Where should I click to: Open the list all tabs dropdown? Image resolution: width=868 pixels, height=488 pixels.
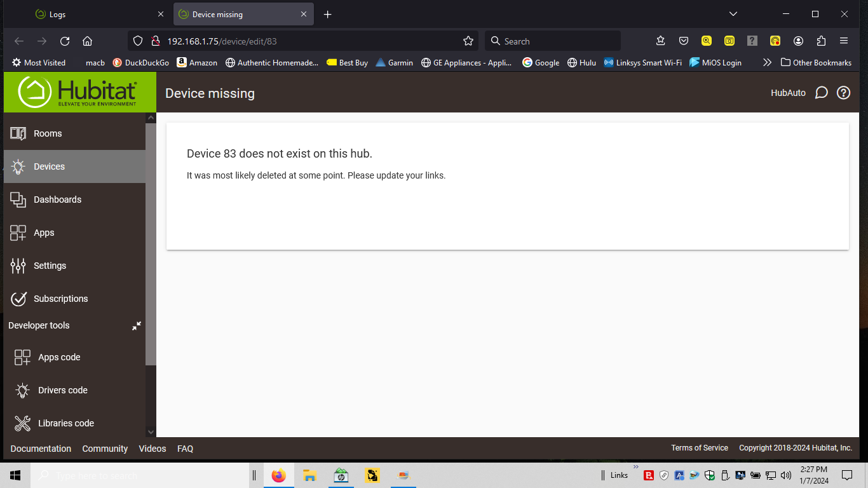tap(733, 14)
